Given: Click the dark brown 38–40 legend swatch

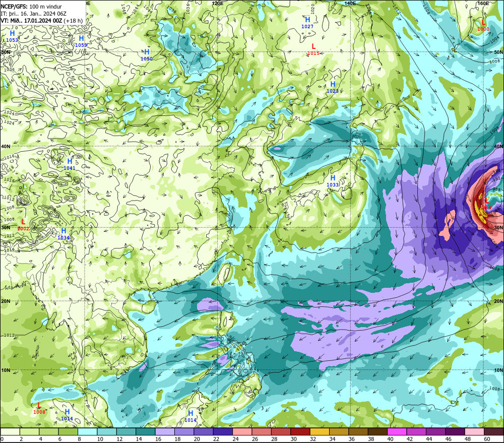Looking at the screenshot, I should 377,431.
